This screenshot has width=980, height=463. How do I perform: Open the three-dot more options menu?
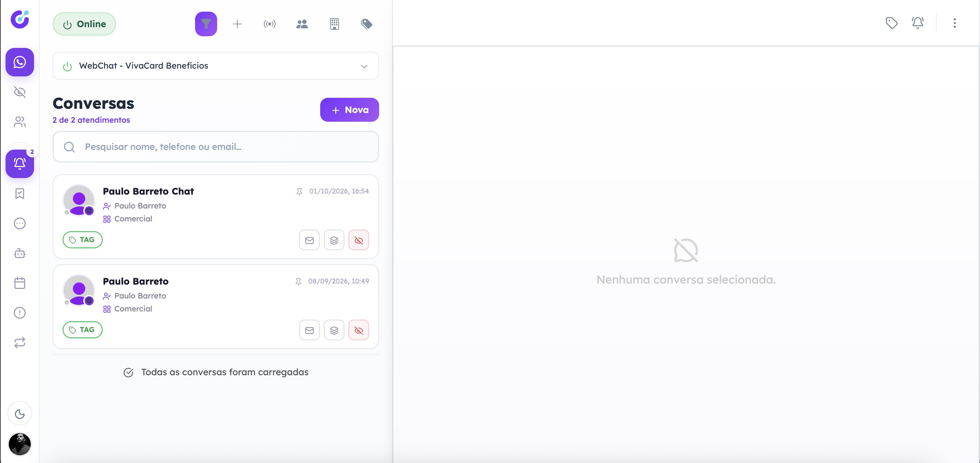pyautogui.click(x=954, y=23)
